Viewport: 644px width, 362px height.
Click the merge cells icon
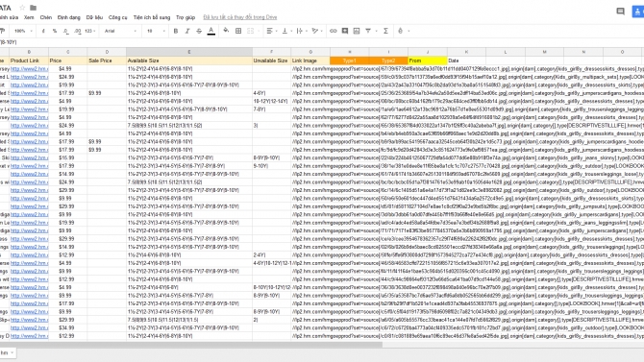point(250,31)
